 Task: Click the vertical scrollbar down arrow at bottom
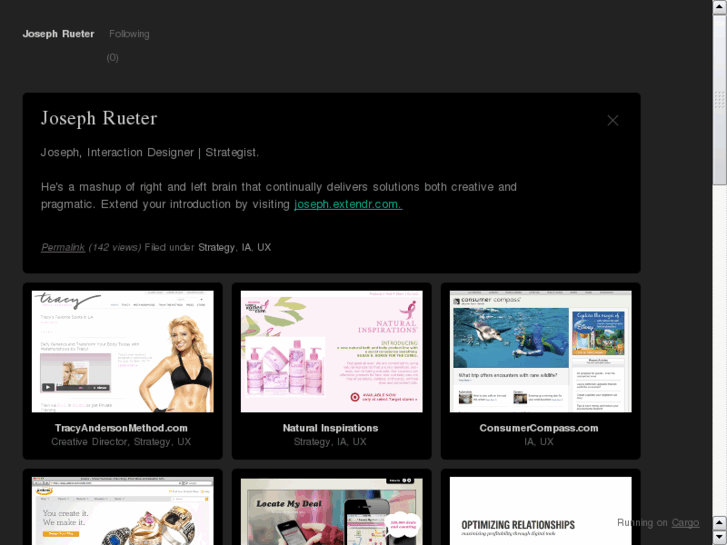coord(720,538)
